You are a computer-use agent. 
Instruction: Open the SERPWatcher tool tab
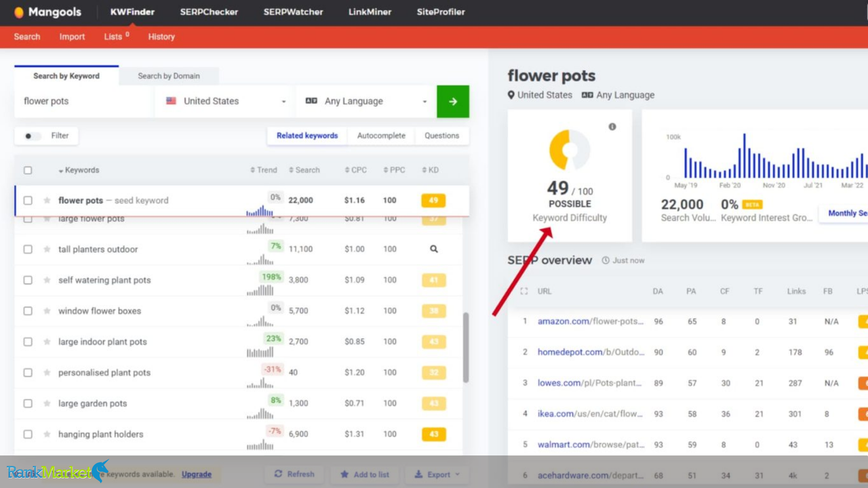[293, 12]
